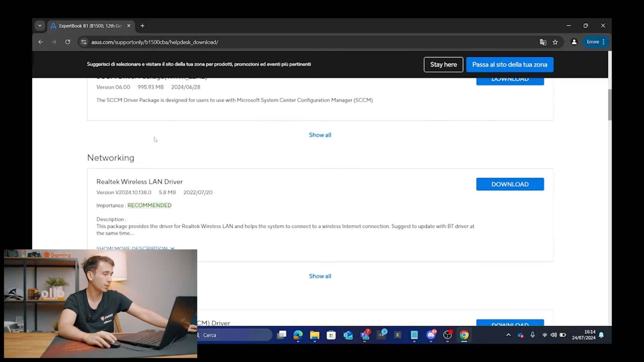Open Microsoft Teams from the taskbar
The height and width of the screenshot is (362, 644).
pyautogui.click(x=365, y=335)
